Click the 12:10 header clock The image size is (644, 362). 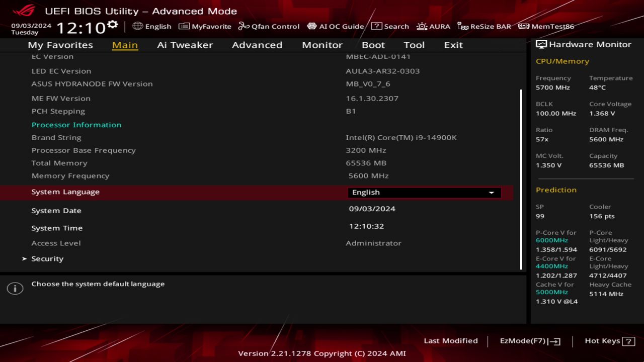[80, 28]
